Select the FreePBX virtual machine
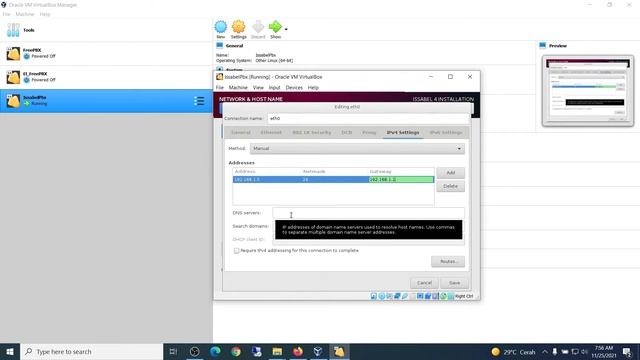Viewport: 640px width, 360px height. tap(106, 53)
